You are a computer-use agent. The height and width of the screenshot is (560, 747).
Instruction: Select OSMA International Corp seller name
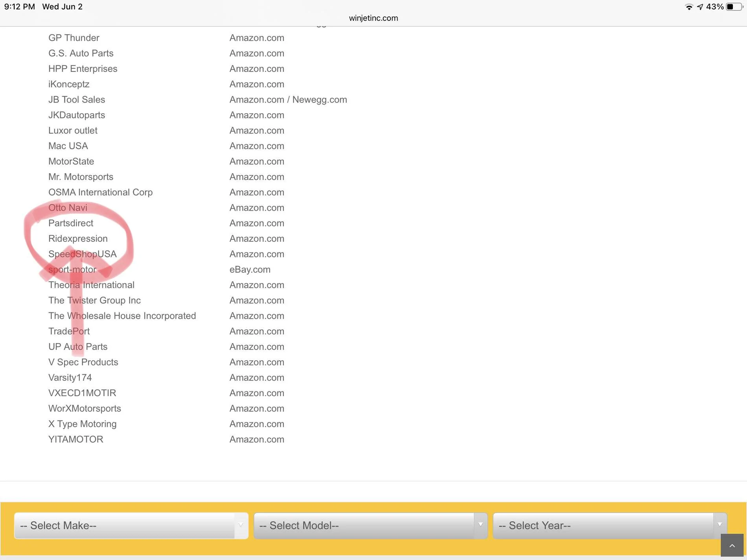[x=101, y=192]
